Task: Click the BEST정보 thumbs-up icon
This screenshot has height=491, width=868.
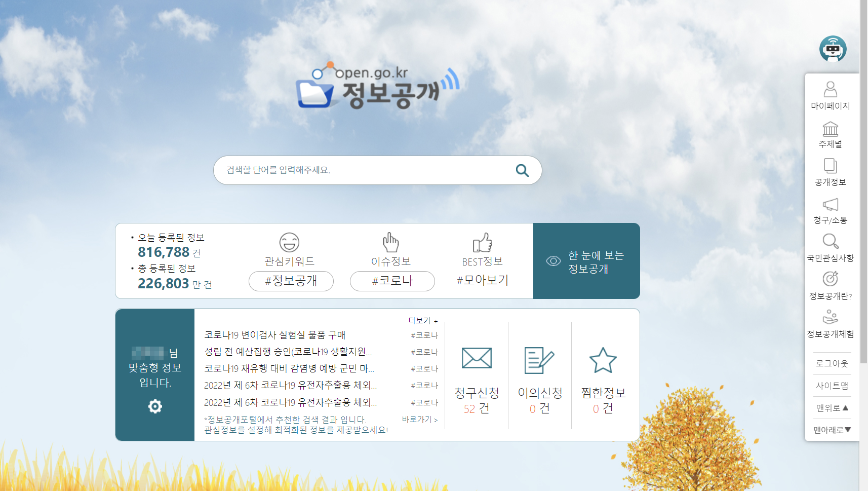Action: [482, 243]
